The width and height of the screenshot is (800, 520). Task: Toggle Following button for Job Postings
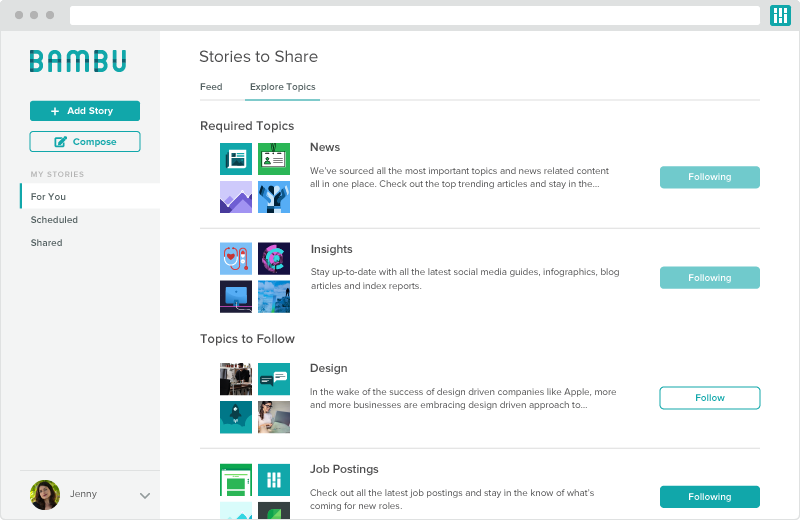[710, 497]
